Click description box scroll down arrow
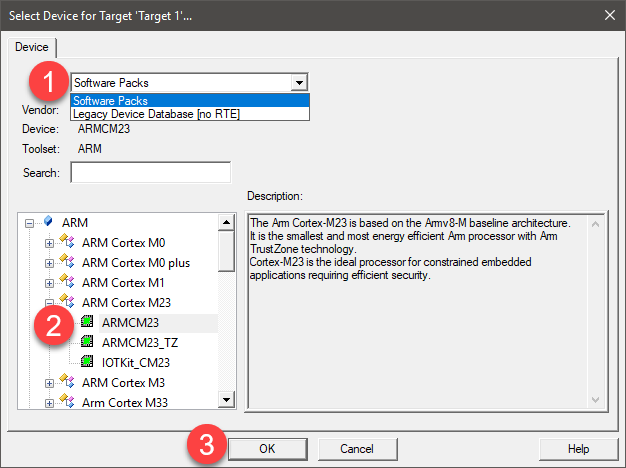Image resolution: width=626 pixels, height=468 pixels. point(595,399)
